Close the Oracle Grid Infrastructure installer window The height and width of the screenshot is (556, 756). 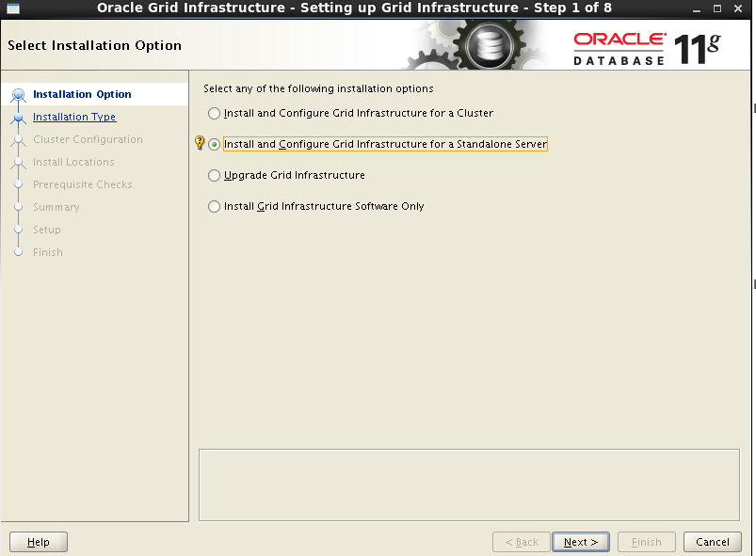pyautogui.click(x=738, y=8)
